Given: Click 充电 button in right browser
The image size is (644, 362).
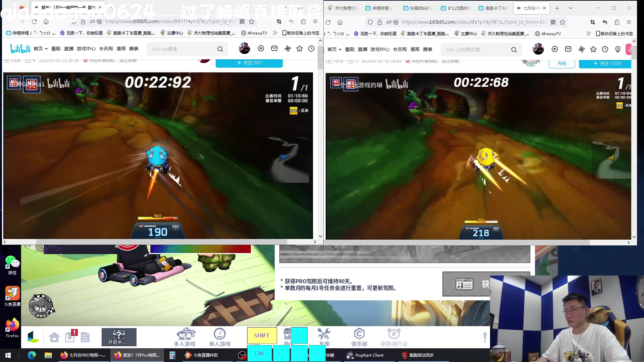Looking at the screenshot, I should (562, 64).
